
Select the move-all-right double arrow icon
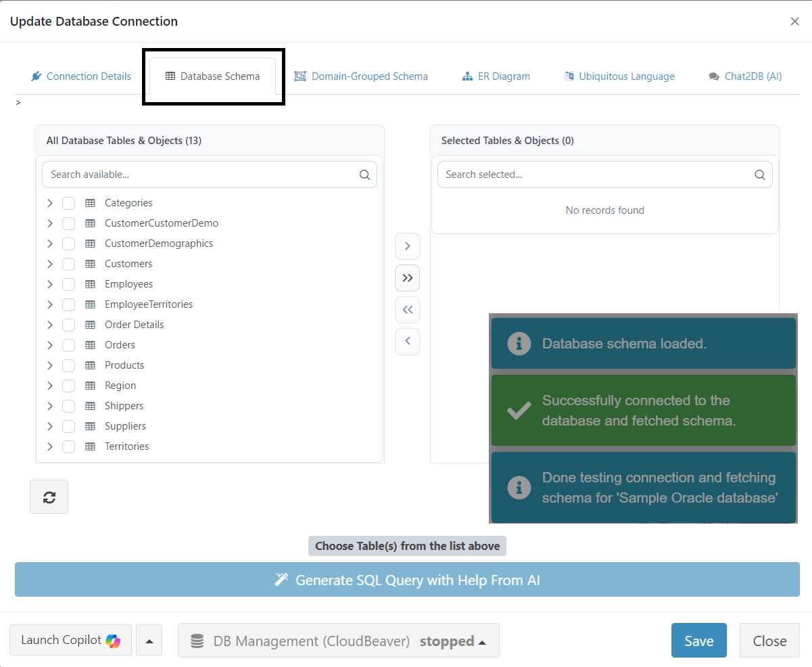coord(407,277)
